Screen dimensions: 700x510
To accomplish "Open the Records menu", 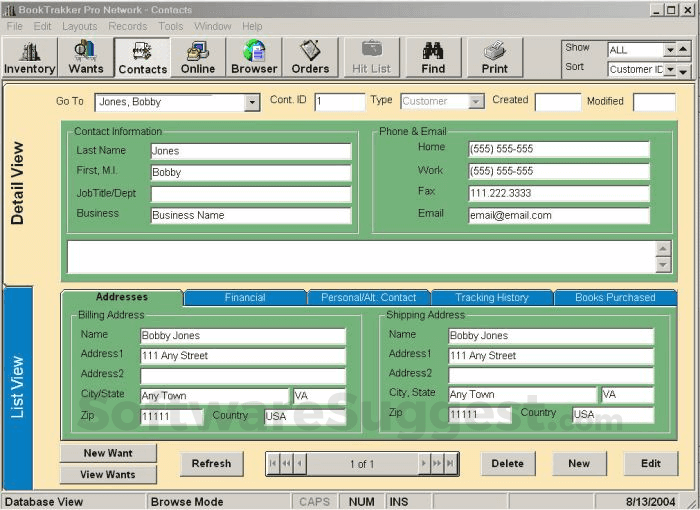I will 127,26.
